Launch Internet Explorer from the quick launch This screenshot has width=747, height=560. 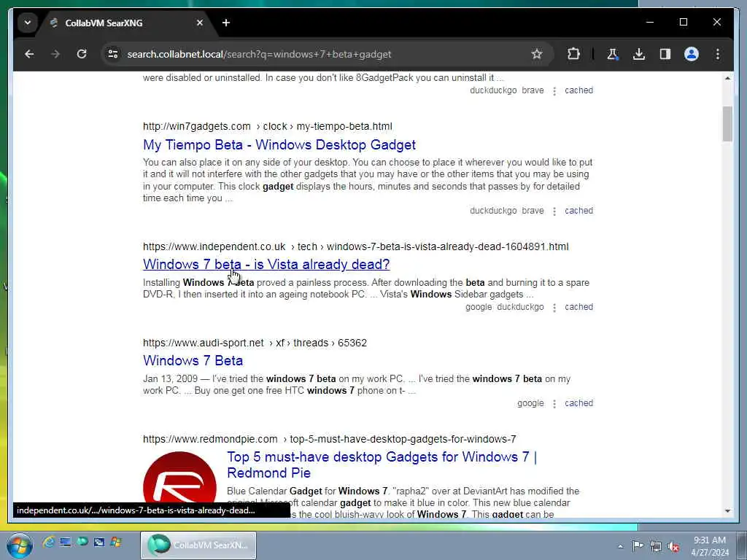(48, 542)
